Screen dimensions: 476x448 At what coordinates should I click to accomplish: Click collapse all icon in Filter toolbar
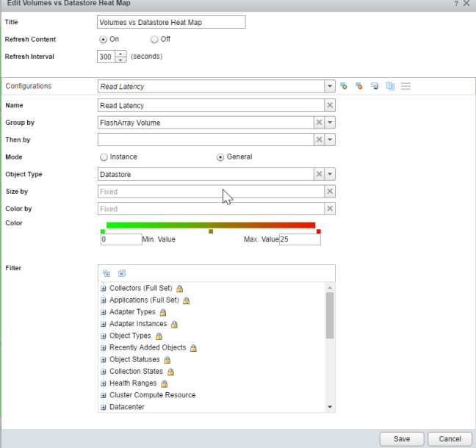(x=107, y=272)
